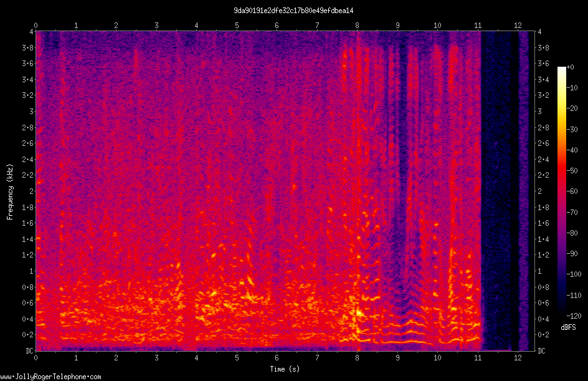Click the '-60' color scale label

tap(572, 191)
